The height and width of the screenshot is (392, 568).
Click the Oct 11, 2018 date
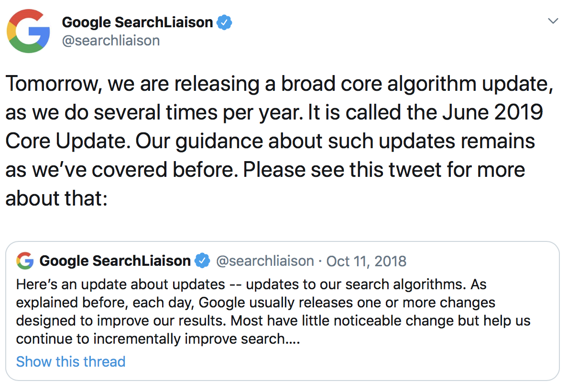(x=366, y=261)
